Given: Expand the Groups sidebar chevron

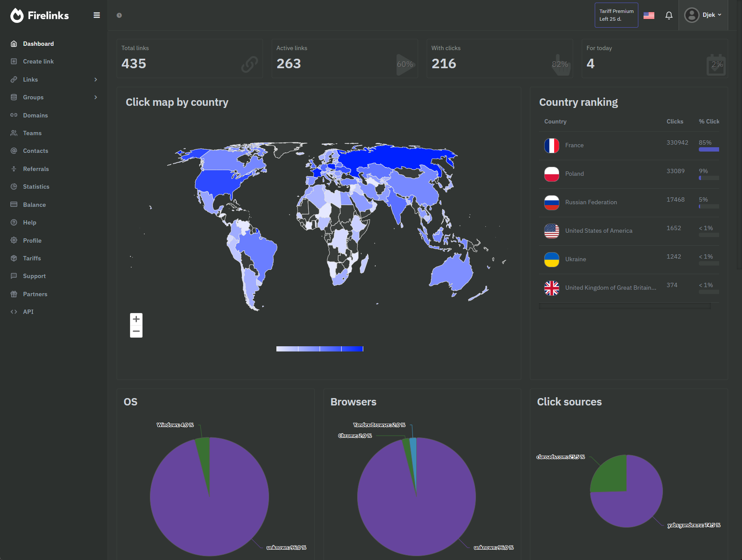Looking at the screenshot, I should (x=95, y=97).
